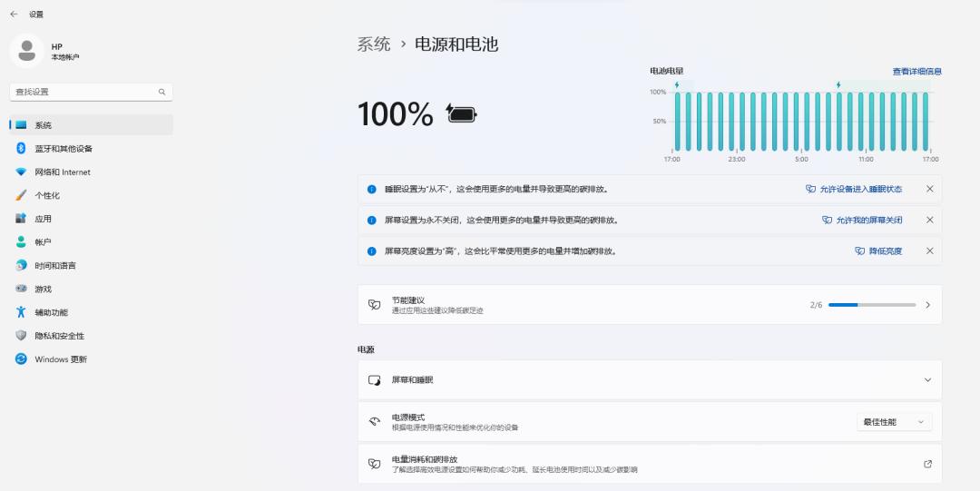This screenshot has height=491, width=980.
Task: Open energy-saving recommendations chevron
Action: coord(927,305)
